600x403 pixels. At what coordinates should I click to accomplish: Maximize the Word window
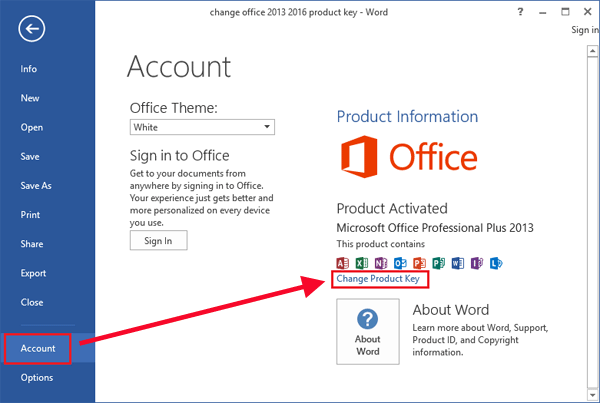click(565, 12)
